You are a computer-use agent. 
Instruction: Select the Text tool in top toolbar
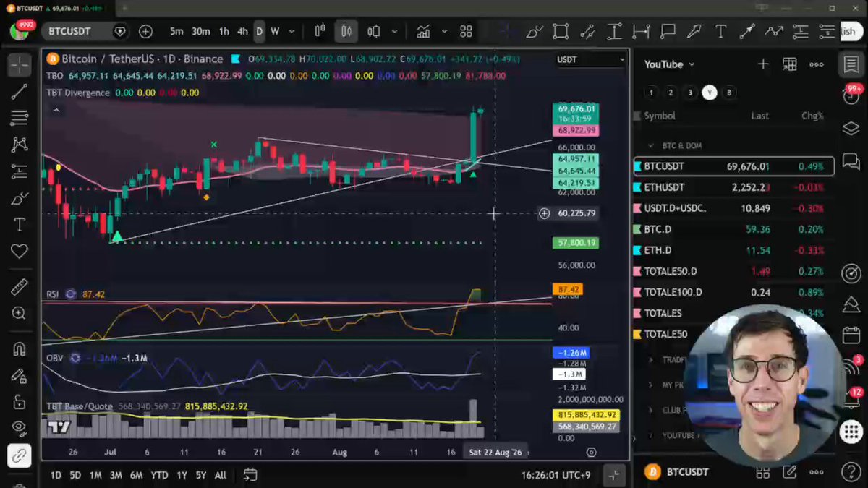pyautogui.click(x=721, y=32)
